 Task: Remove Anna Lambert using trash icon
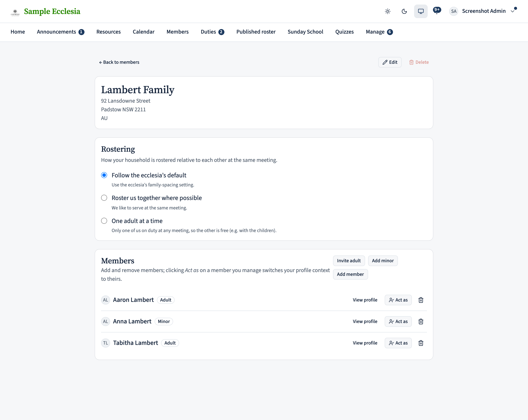tap(421, 322)
